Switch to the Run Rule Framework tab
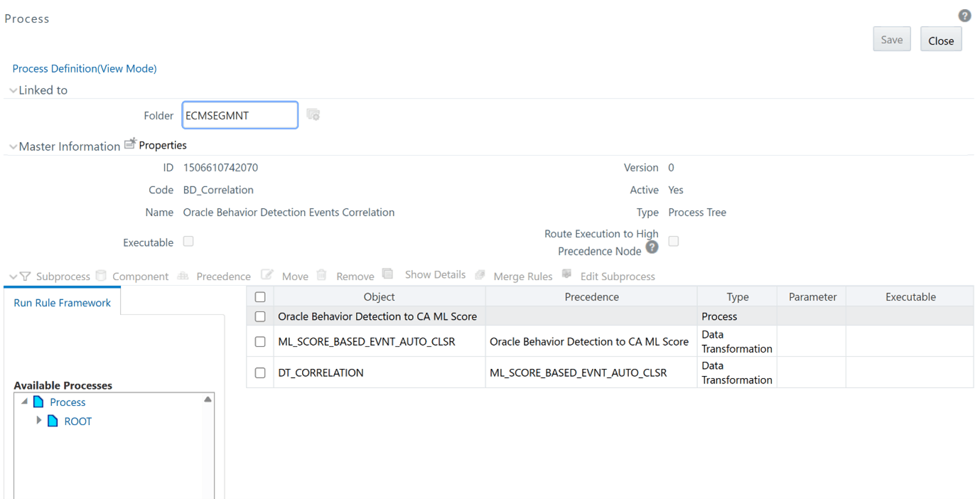Screen dimensions: 980x499 (62, 302)
